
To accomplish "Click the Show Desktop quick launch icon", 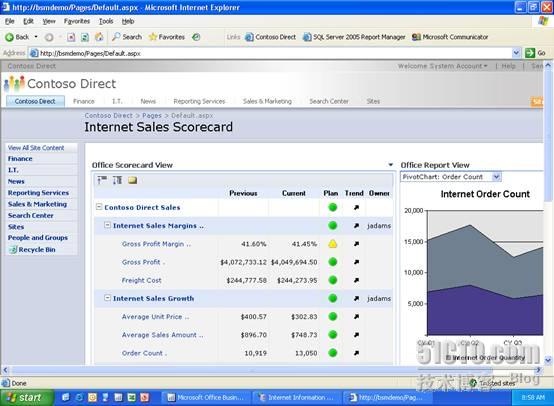I will [x=65, y=398].
